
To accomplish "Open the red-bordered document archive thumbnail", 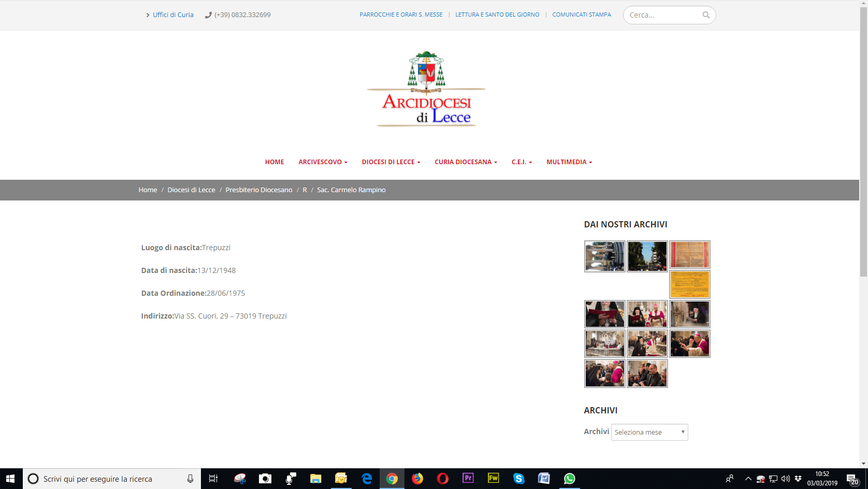I will pyautogui.click(x=690, y=254).
